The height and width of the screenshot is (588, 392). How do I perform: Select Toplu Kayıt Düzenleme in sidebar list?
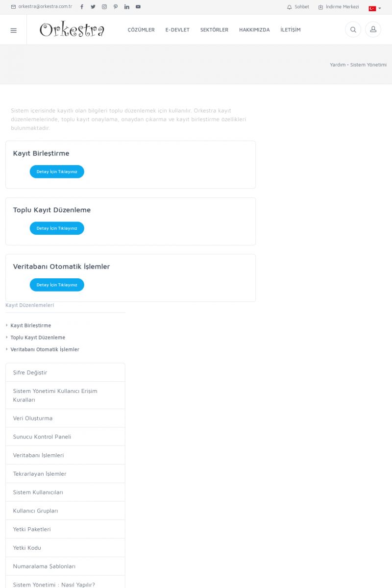point(38,338)
